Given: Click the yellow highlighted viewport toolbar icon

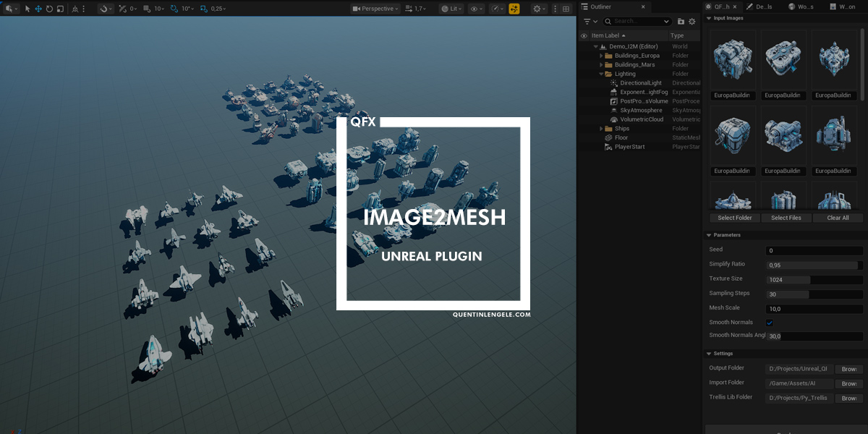Looking at the screenshot, I should coord(514,9).
